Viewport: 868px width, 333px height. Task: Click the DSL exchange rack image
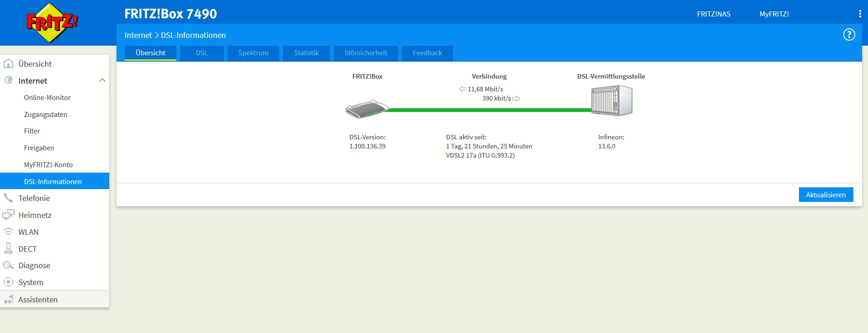(612, 101)
